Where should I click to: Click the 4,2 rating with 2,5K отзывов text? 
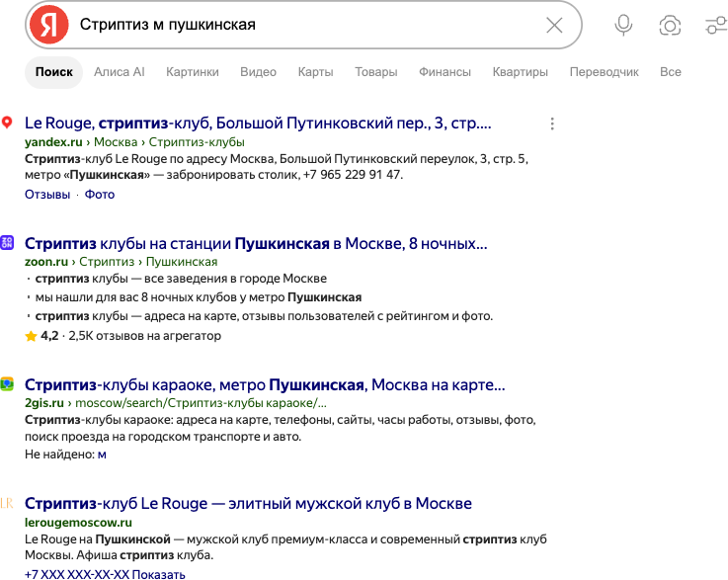[x=131, y=336]
